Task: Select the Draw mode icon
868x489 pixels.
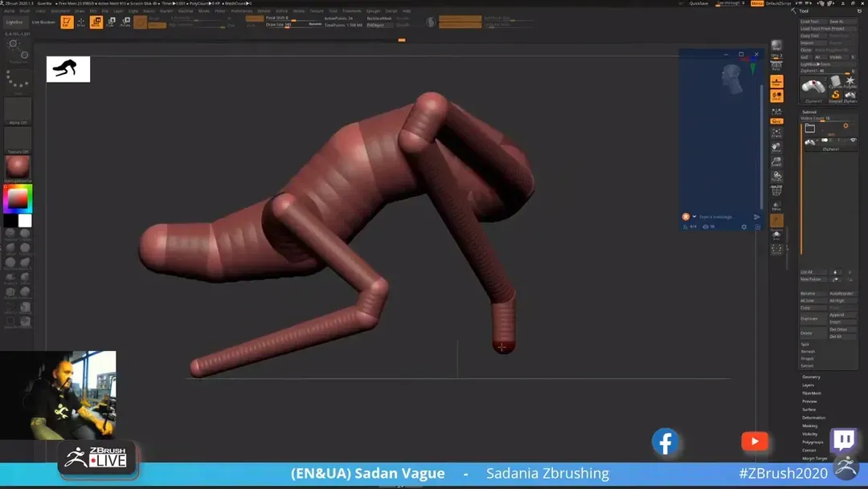Action: tap(81, 22)
